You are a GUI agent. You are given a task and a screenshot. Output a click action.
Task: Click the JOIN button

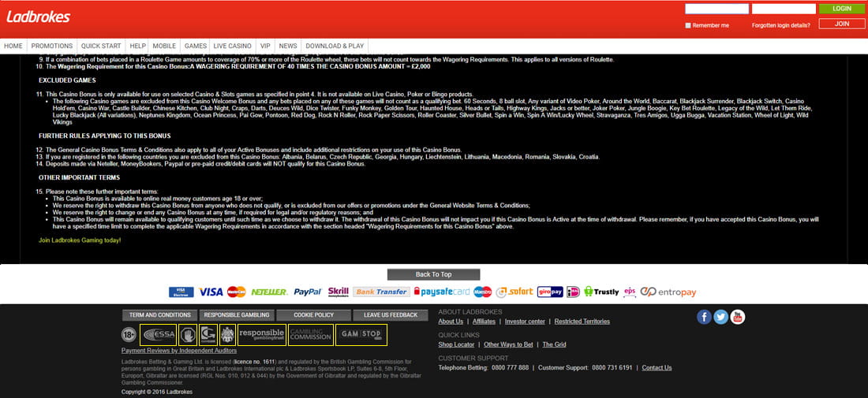[841, 24]
